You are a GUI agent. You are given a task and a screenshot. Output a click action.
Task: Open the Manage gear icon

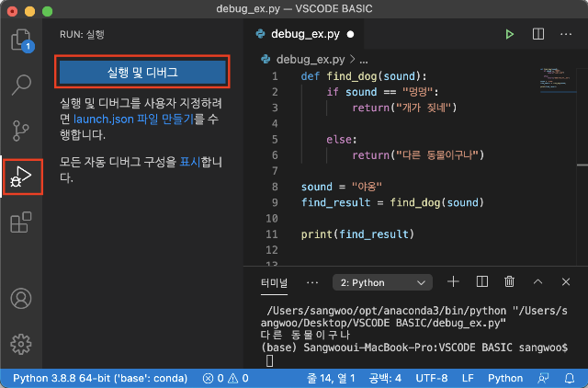coord(21,344)
